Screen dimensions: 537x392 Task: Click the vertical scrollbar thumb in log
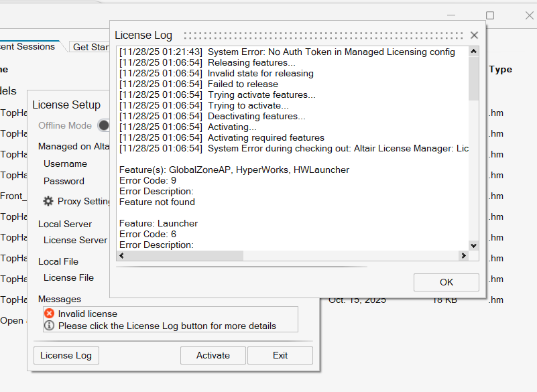pyautogui.click(x=473, y=78)
